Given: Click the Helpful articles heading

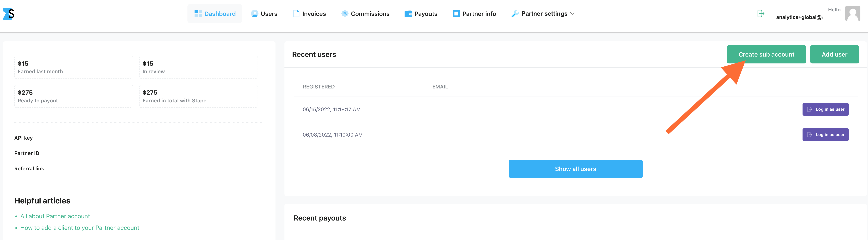Looking at the screenshot, I should click(x=42, y=201).
